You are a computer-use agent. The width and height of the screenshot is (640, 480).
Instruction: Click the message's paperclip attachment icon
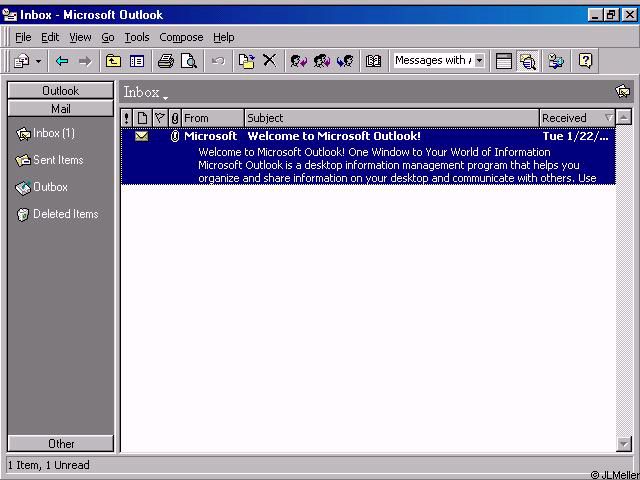(175, 136)
